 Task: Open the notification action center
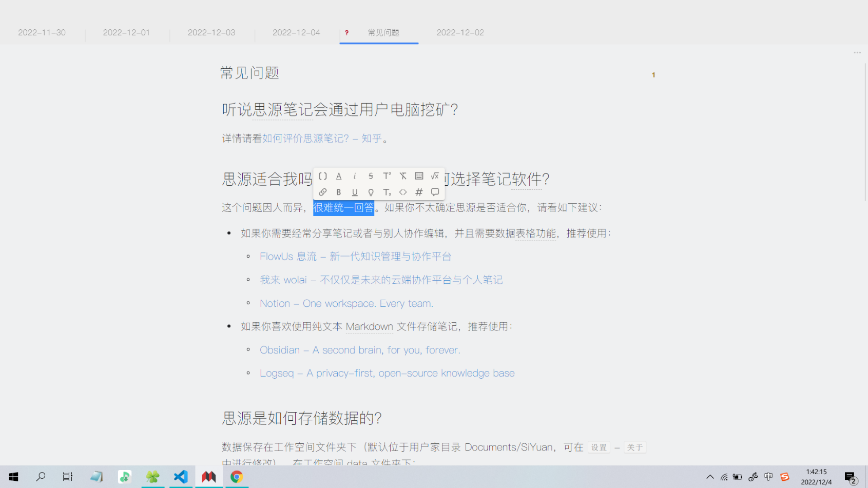(x=851, y=478)
